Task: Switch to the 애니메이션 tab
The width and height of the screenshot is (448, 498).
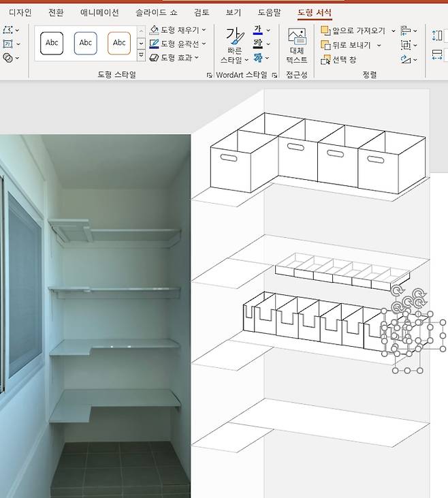Action: (99, 12)
